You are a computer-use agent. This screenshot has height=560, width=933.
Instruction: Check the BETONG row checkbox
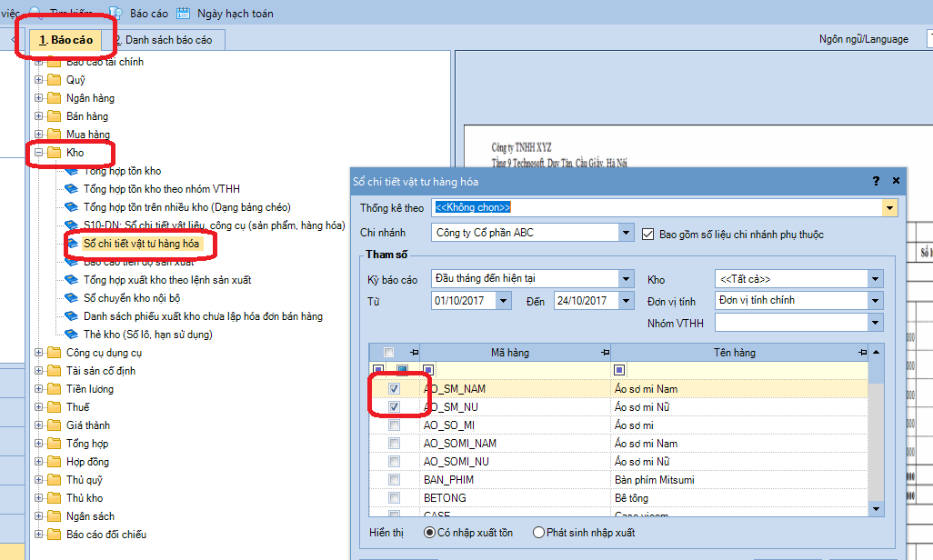[x=394, y=497]
